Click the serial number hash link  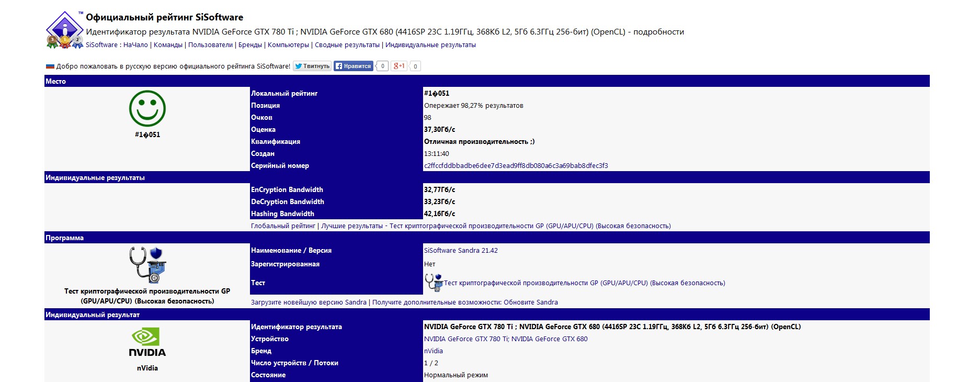[x=516, y=166]
